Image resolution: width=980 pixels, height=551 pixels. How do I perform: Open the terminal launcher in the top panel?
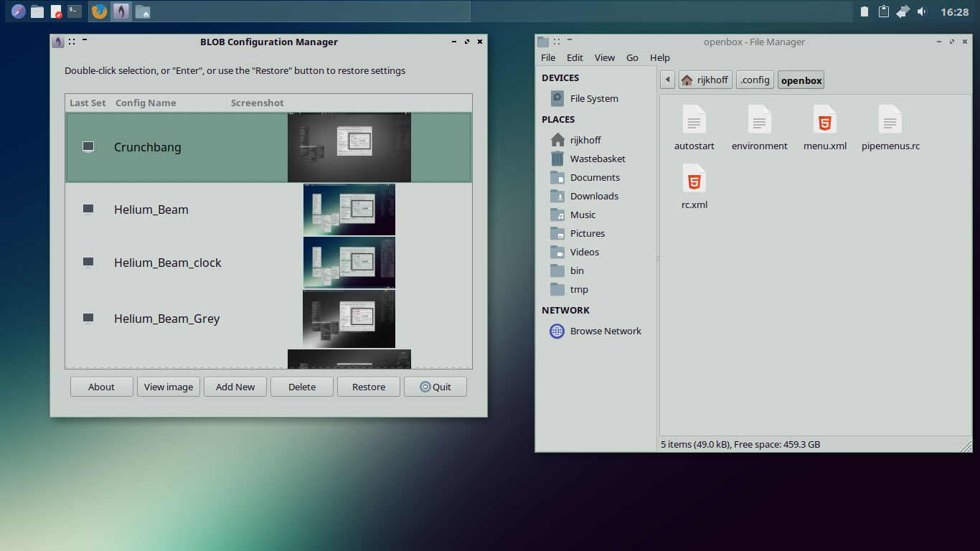(x=75, y=11)
